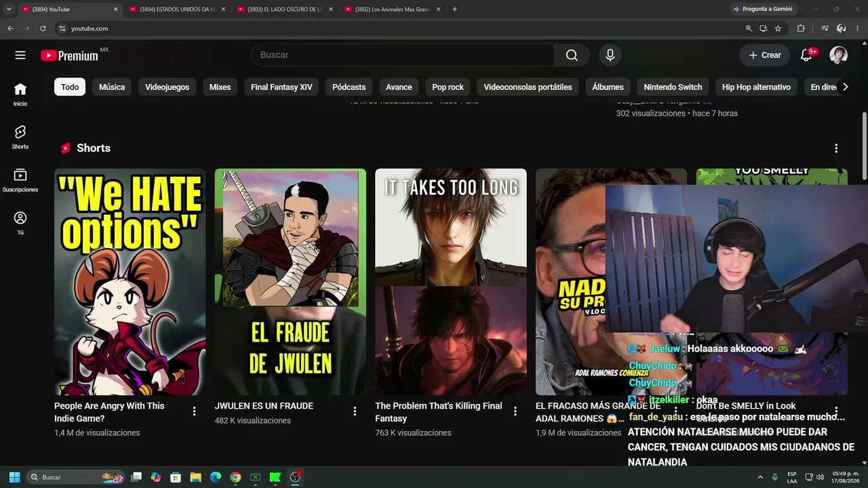The height and width of the screenshot is (488, 868).
Task: Click the search magnifier button
Action: point(572,55)
